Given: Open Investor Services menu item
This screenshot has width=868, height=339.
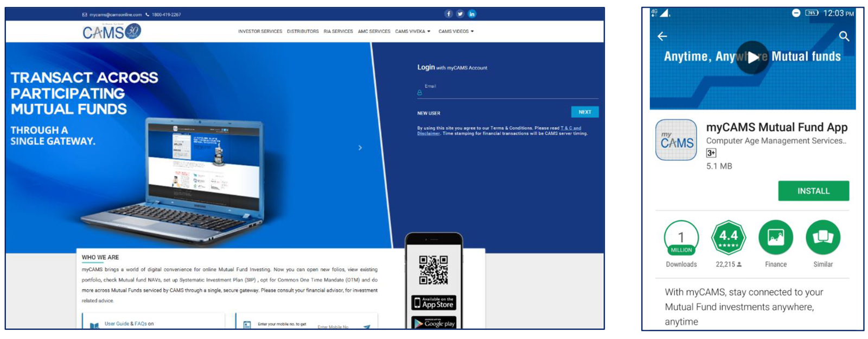Looking at the screenshot, I should pos(260,32).
